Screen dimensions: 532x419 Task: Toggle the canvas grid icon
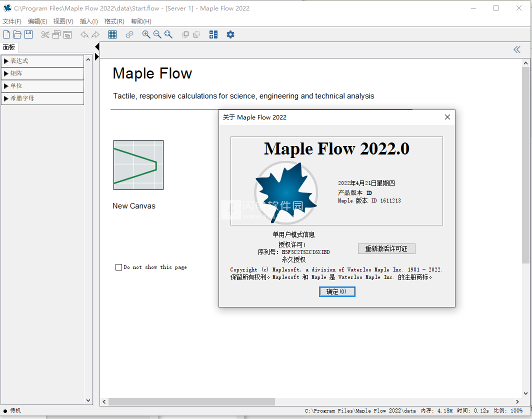click(112, 34)
